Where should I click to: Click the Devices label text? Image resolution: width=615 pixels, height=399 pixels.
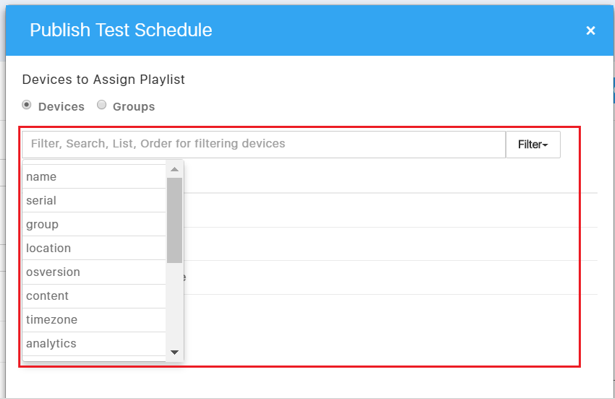click(x=61, y=107)
